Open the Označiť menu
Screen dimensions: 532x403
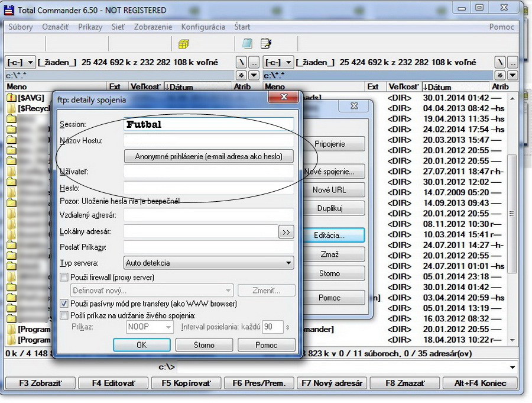(x=56, y=27)
